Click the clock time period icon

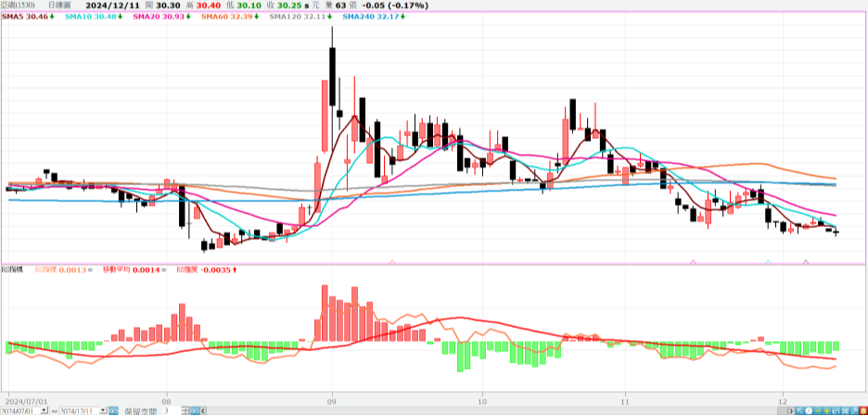pyautogui.click(x=809, y=411)
